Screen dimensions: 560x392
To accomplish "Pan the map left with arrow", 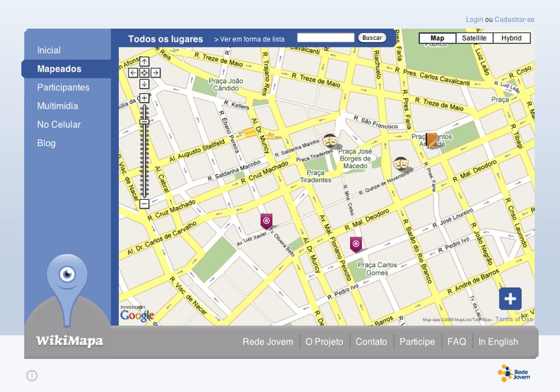I will pyautogui.click(x=133, y=73).
